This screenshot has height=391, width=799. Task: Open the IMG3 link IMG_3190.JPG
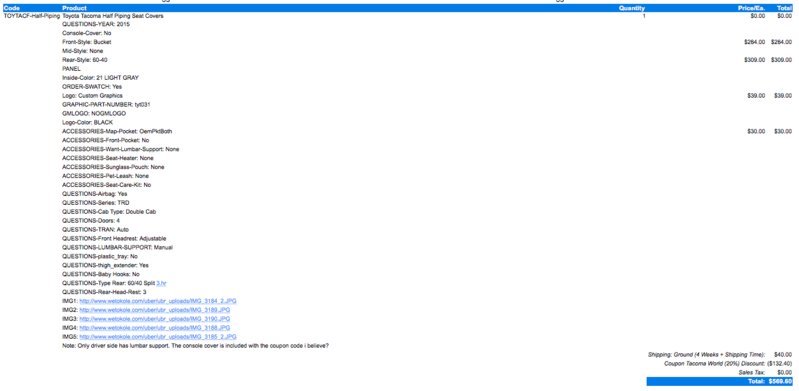click(155, 319)
